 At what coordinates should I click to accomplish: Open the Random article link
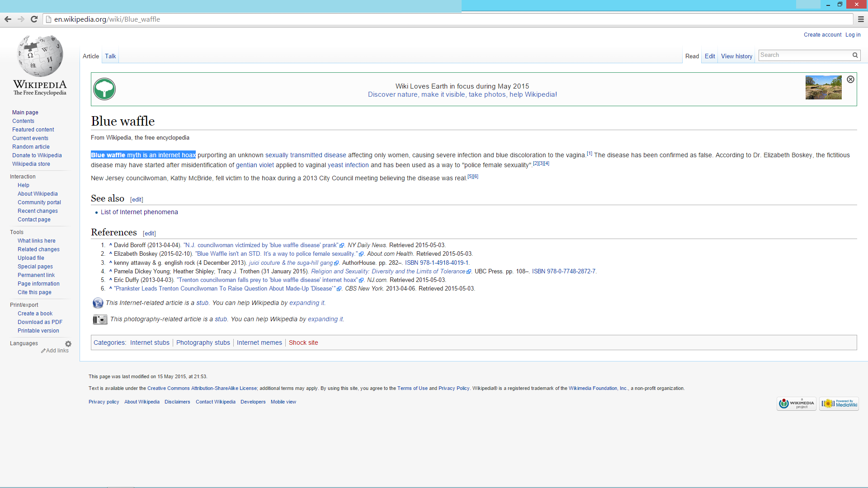pos(31,147)
